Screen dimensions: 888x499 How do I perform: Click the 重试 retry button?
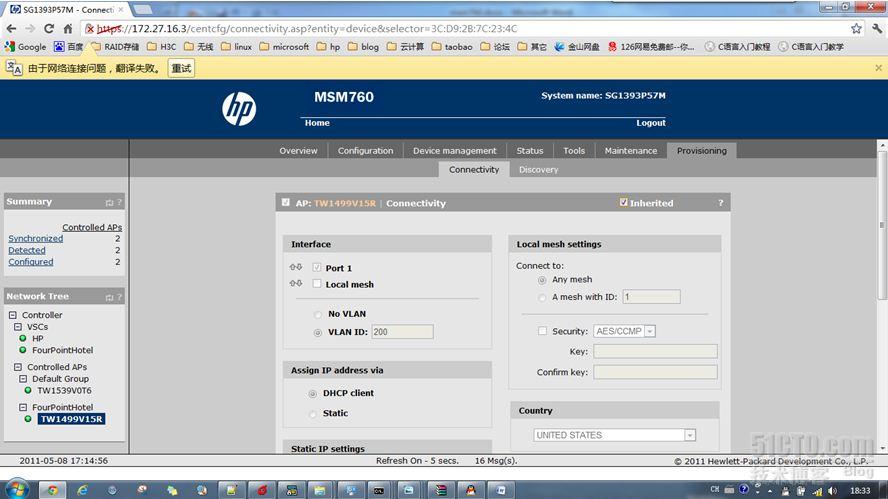click(181, 69)
